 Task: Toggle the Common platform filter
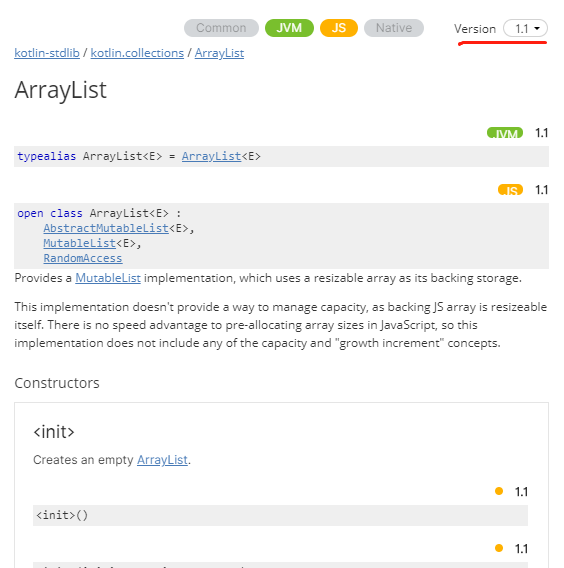pos(221,28)
